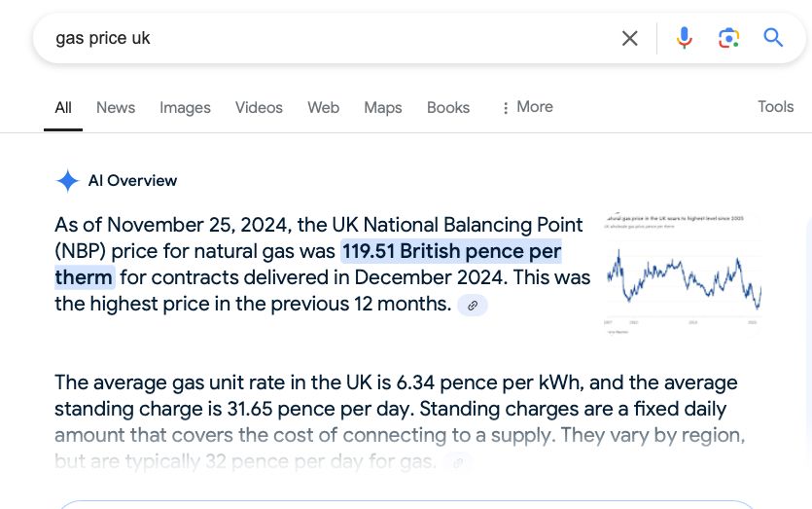Open the Tools options
812x509 pixels.
775,107
